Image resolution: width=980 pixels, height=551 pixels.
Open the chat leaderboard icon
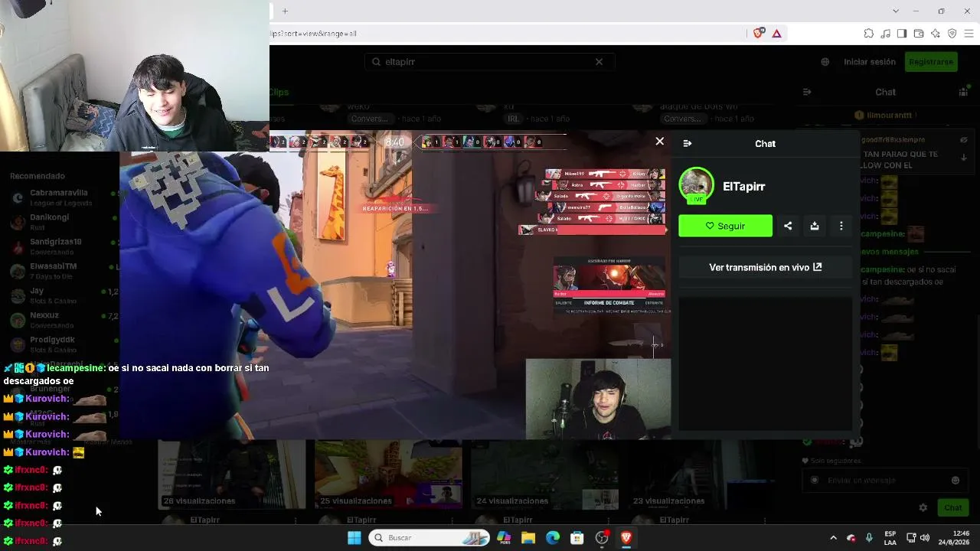click(x=963, y=92)
